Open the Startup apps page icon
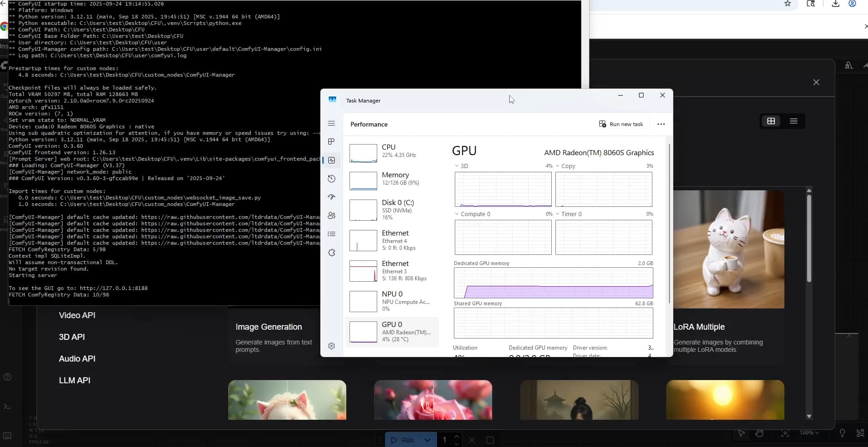 point(332,197)
